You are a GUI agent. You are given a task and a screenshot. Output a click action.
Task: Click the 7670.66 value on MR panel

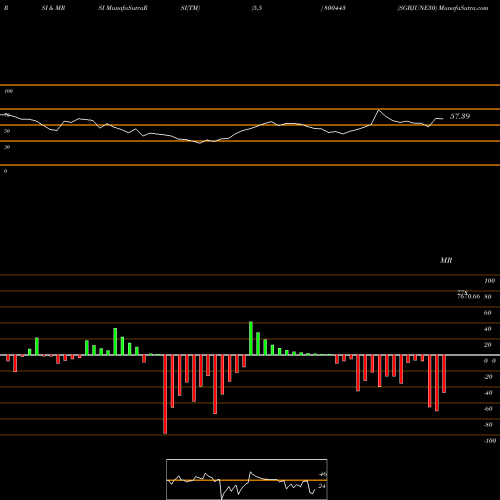point(469,296)
